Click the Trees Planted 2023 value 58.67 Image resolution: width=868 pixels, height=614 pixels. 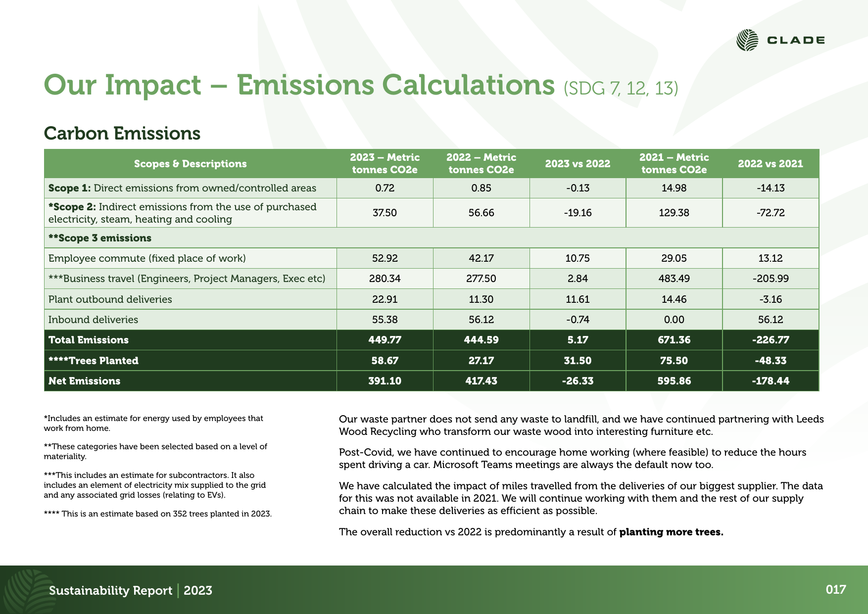coord(385,361)
